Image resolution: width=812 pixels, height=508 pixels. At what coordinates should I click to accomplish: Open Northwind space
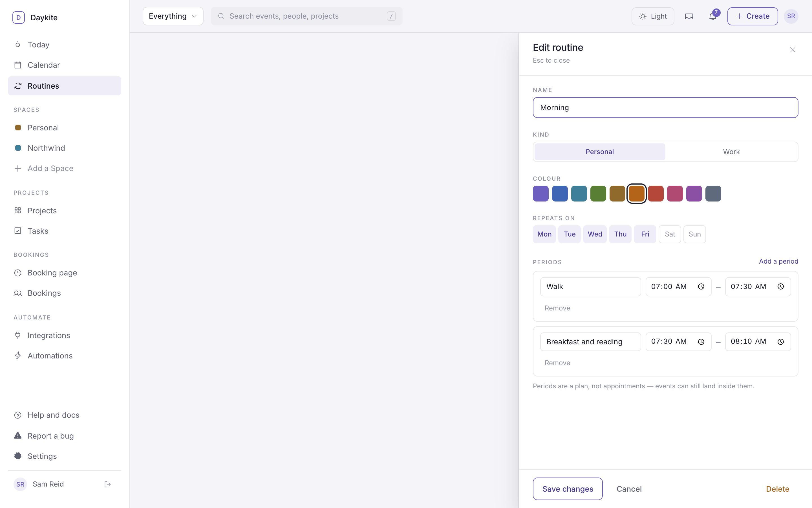(64, 148)
